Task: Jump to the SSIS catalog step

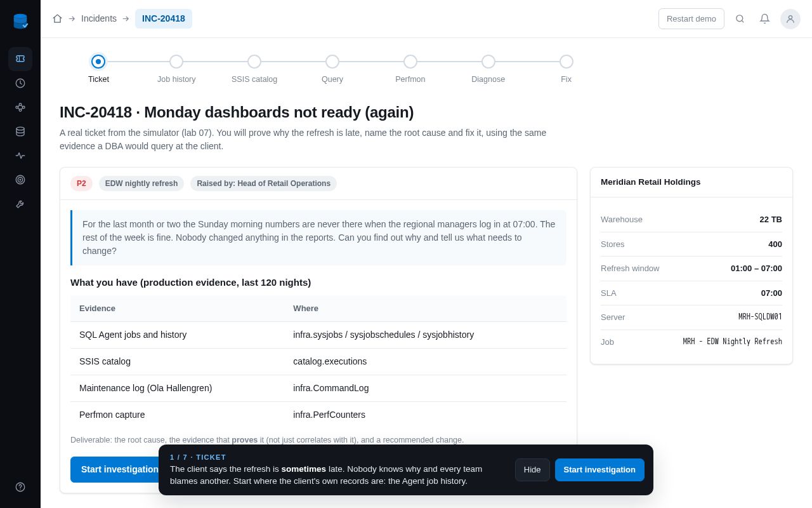Action: point(254,62)
